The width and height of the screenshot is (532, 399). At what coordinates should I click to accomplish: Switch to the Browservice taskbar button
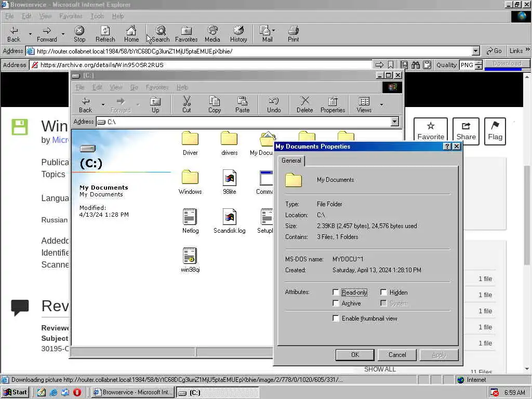(133, 392)
